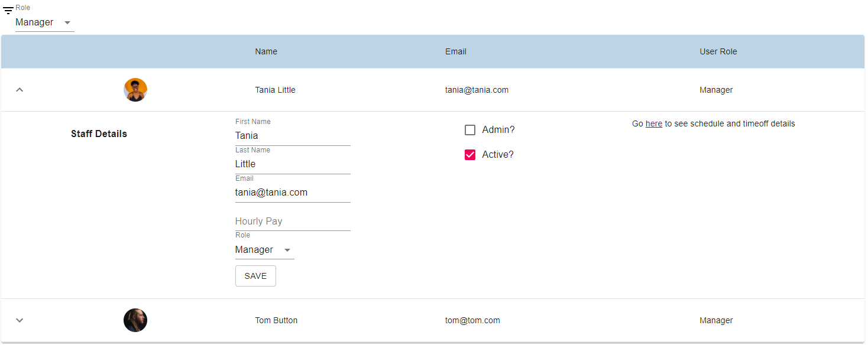Select the name Tania Little in table
Viewport: 868px width, 348px height.
[276, 90]
